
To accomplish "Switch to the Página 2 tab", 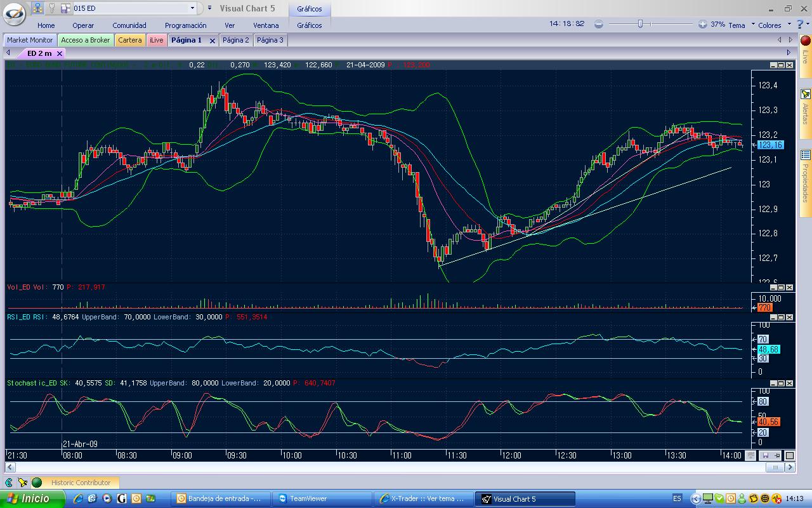I will tap(236, 40).
